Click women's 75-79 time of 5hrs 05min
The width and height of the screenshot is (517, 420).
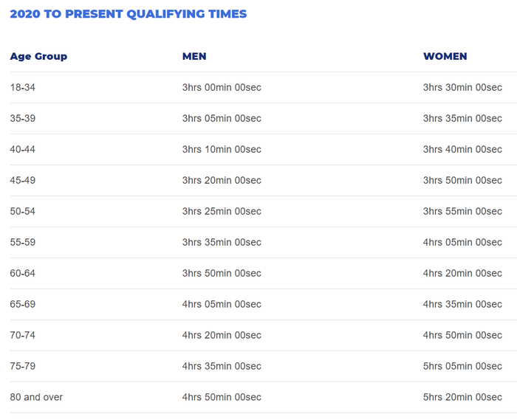tap(462, 366)
